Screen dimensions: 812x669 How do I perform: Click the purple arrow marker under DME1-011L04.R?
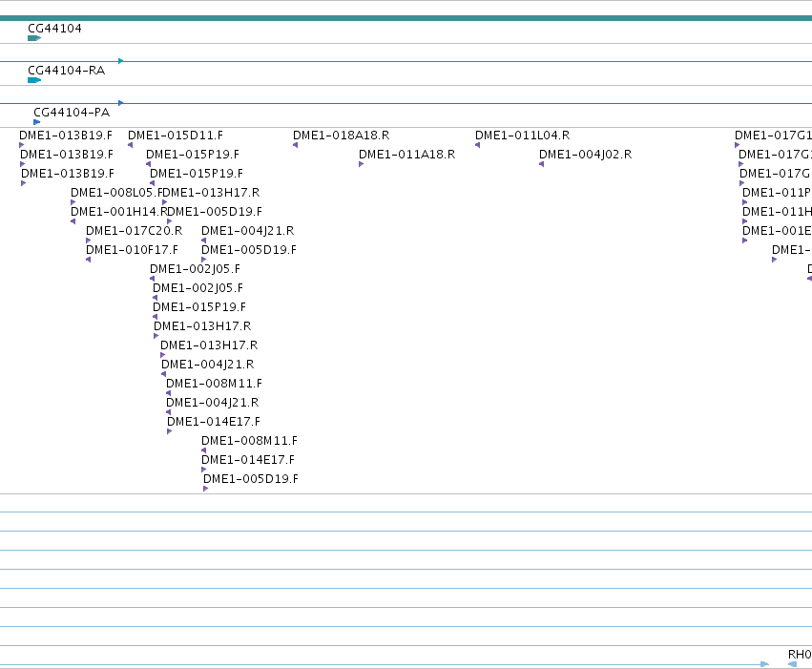(x=477, y=145)
